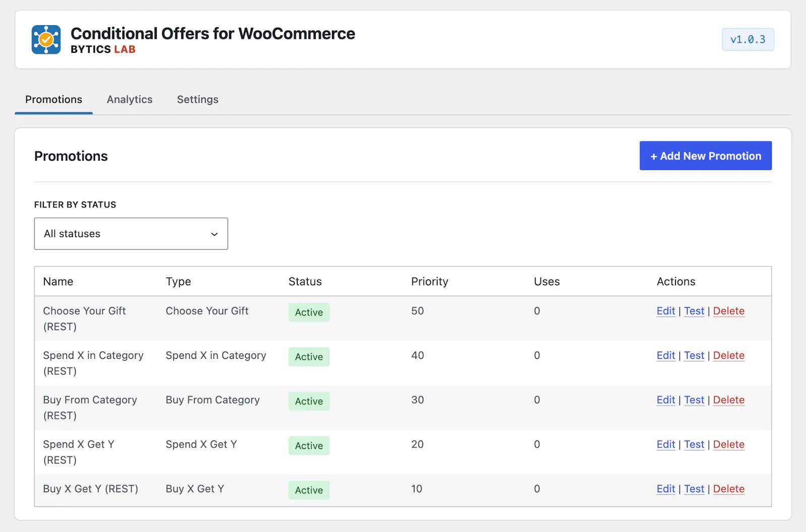Click priority value 10
806x532 pixels.
coord(417,489)
